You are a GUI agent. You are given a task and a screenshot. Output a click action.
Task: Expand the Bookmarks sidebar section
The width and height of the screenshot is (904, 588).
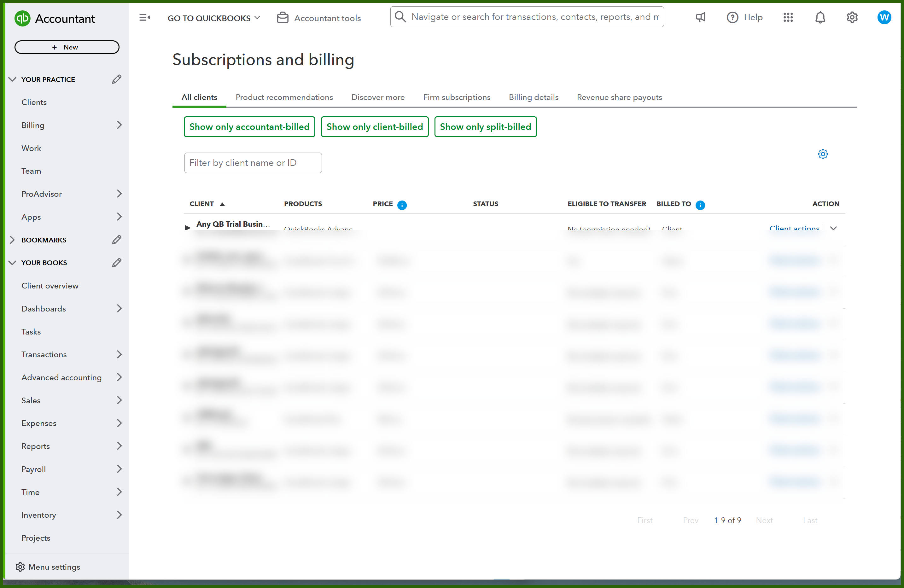pyautogui.click(x=12, y=240)
